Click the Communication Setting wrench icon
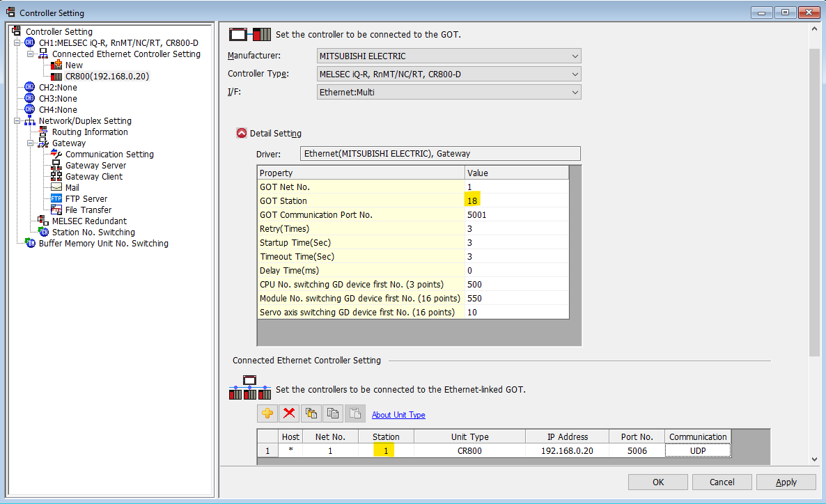 coord(56,155)
